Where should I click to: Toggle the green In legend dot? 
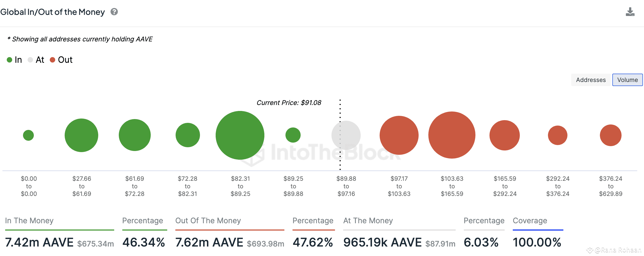pyautogui.click(x=9, y=60)
